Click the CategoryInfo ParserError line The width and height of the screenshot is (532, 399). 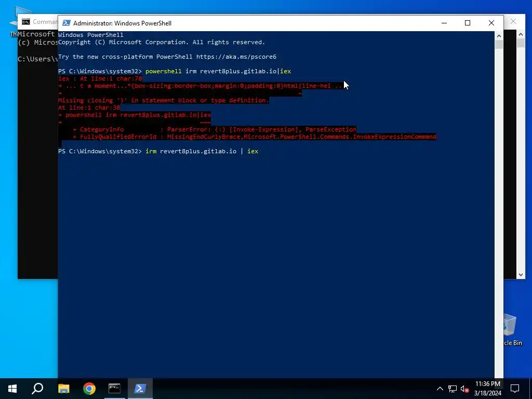(215, 129)
